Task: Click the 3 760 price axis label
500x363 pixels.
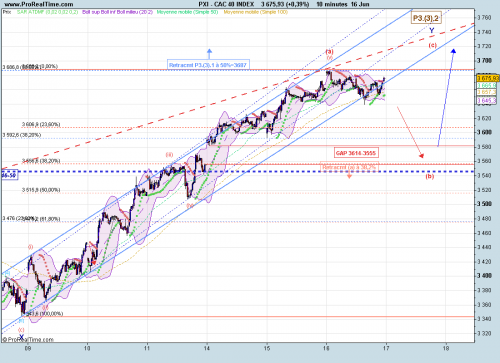Action: (x=484, y=18)
